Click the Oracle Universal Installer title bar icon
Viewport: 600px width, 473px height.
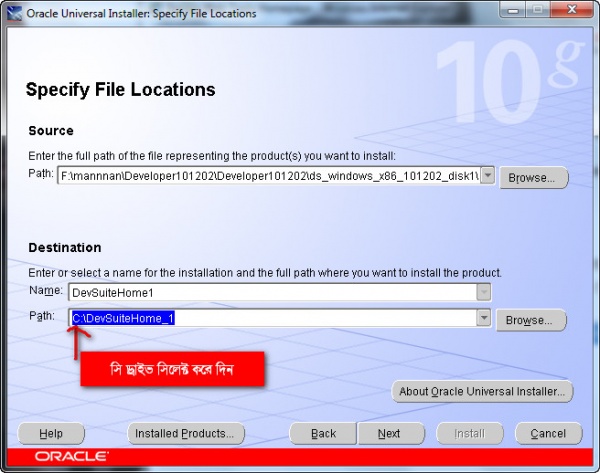point(15,13)
